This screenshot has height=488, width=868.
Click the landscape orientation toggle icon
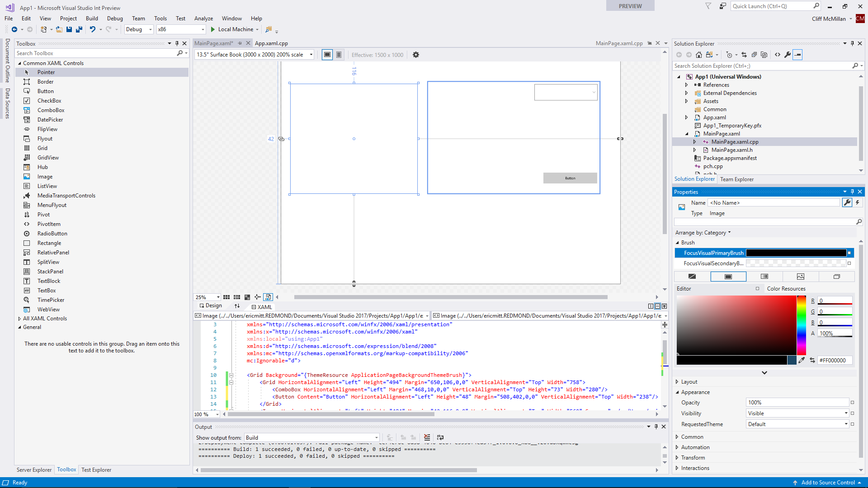pyautogui.click(x=327, y=54)
